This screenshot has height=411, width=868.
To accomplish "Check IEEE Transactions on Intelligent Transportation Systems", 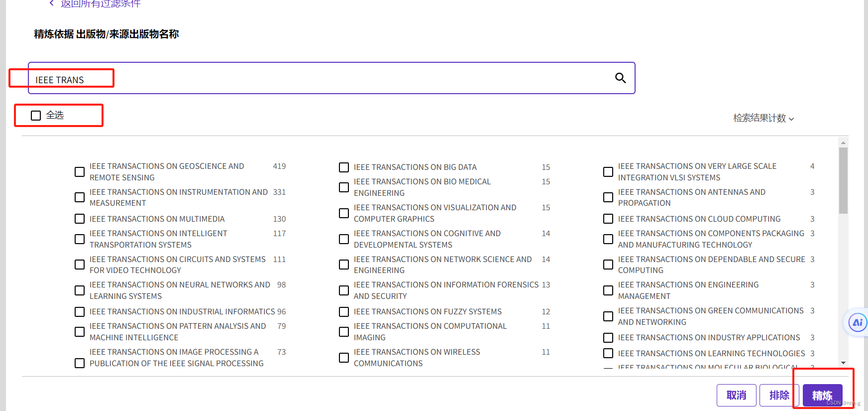I will [x=80, y=239].
